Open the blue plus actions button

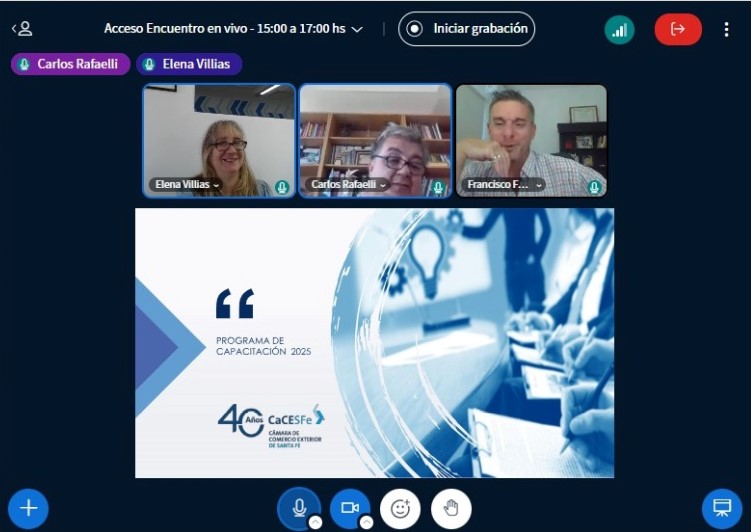[28, 508]
